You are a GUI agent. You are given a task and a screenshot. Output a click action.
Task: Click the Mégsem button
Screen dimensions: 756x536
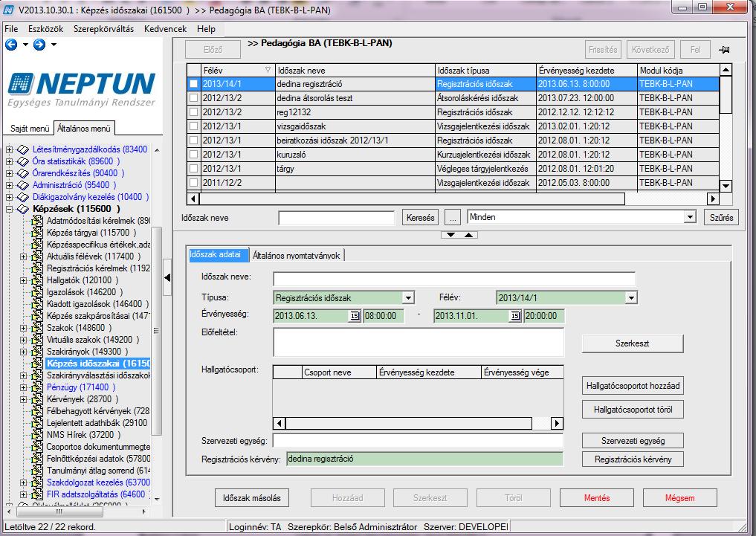click(680, 498)
